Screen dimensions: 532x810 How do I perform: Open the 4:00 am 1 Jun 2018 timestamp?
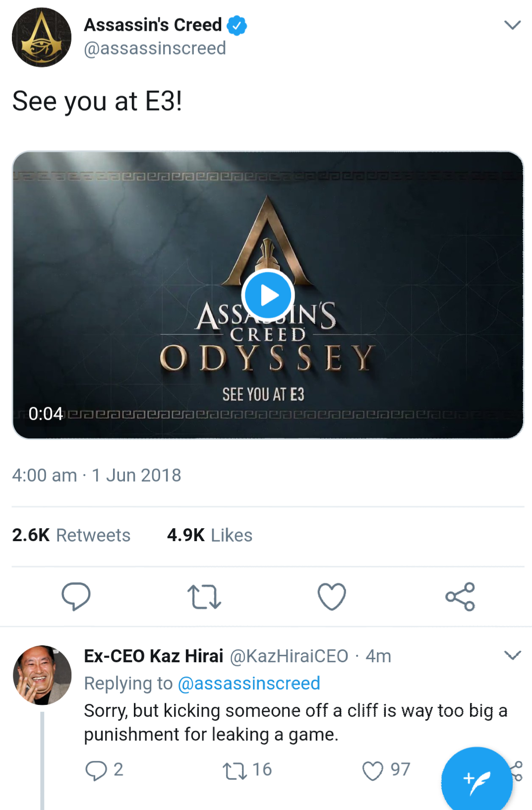(x=97, y=475)
